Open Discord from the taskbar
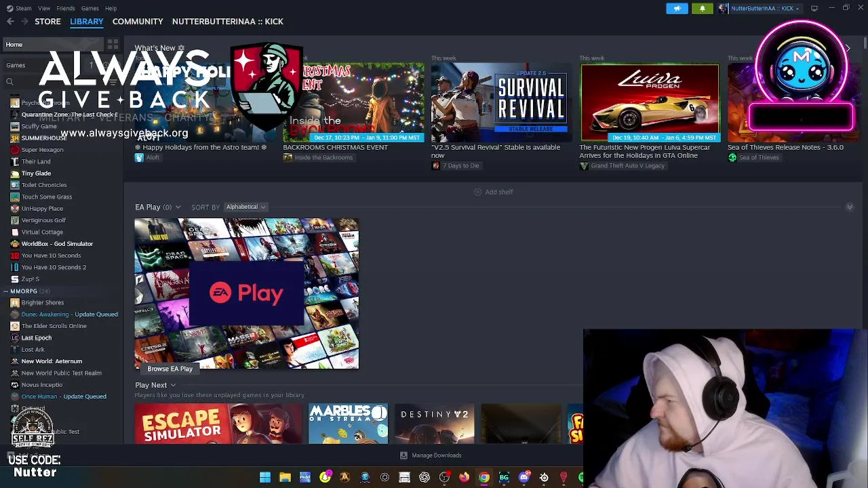Screen dimensions: 868x488 524,477
